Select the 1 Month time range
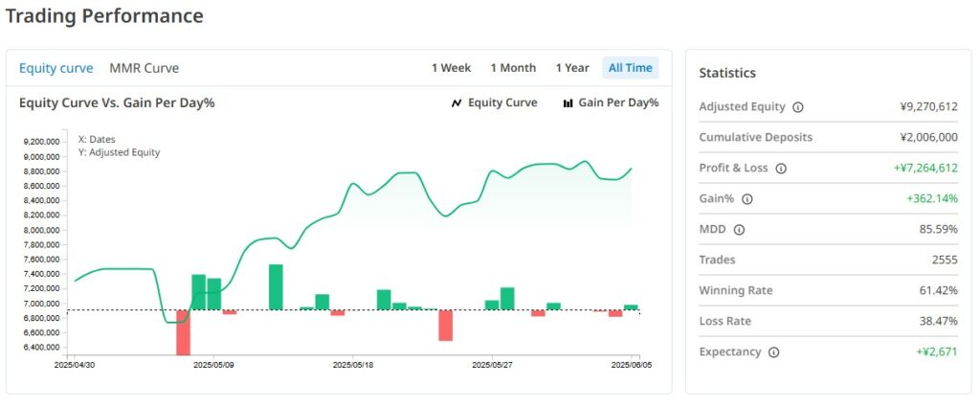The image size is (980, 408). point(513,68)
